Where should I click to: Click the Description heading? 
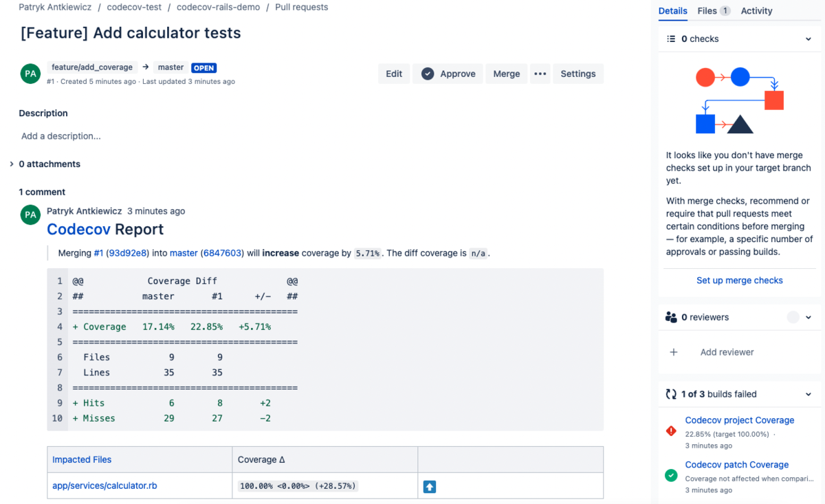(43, 113)
